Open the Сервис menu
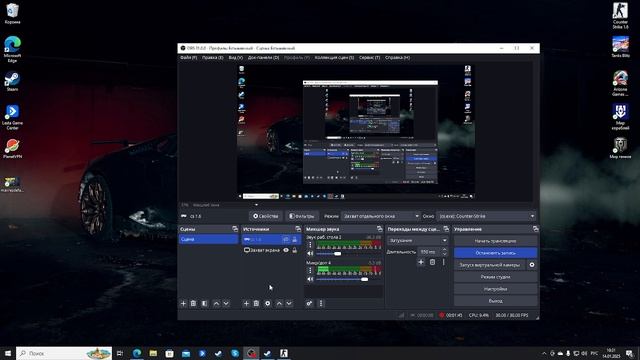This screenshot has height=360, width=640. [x=369, y=58]
